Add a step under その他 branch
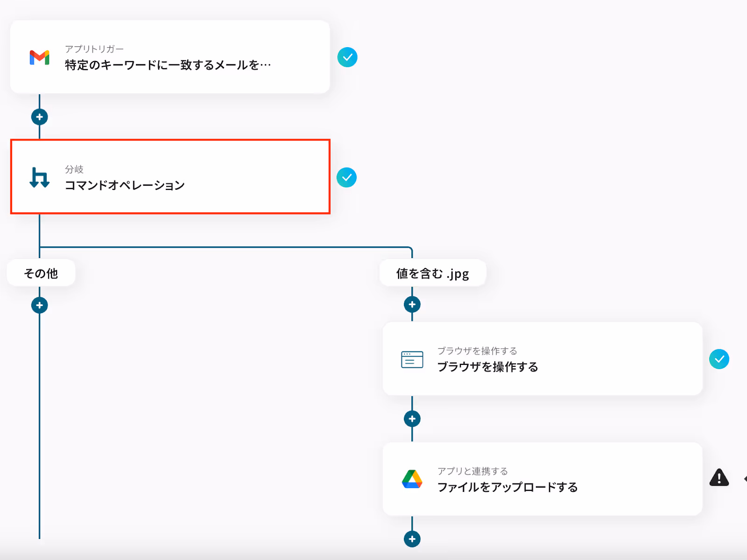Viewport: 747px width, 560px height. click(40, 305)
